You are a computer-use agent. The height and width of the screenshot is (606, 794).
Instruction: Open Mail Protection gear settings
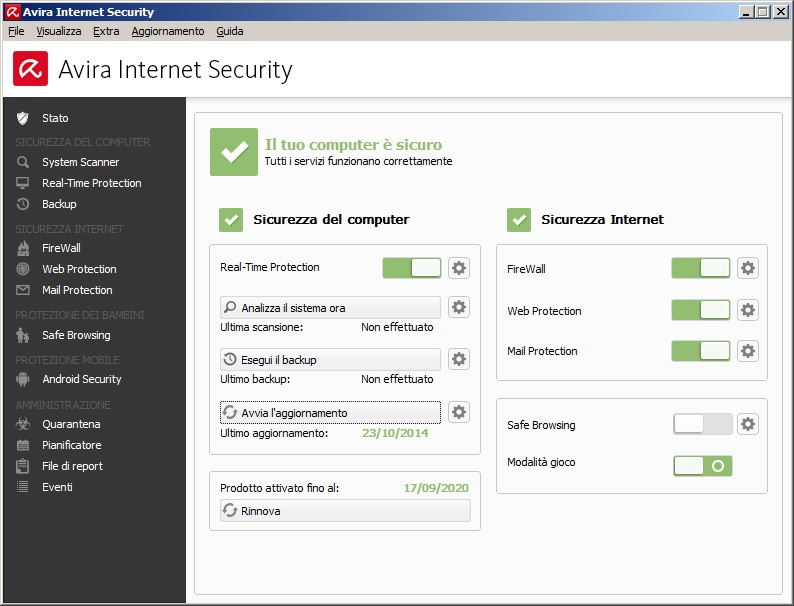tap(748, 351)
